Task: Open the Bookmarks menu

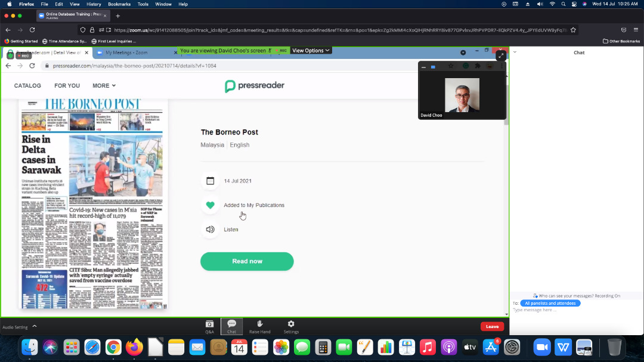Action: 119,4
